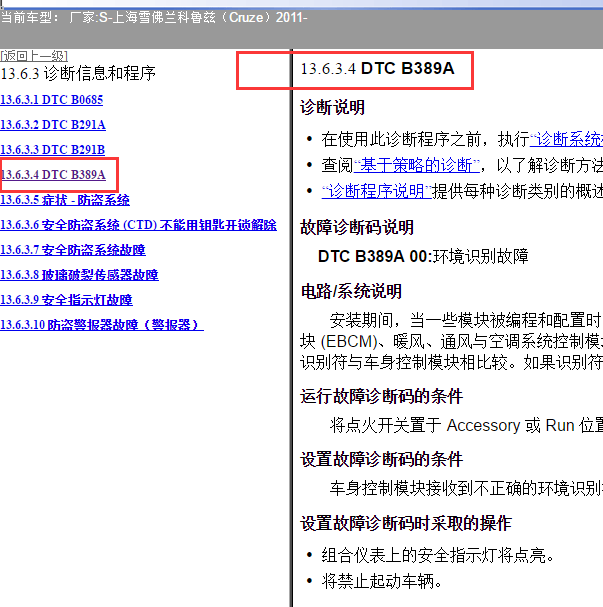Click the 将禁止起动车辆 bullet

(x=381, y=581)
